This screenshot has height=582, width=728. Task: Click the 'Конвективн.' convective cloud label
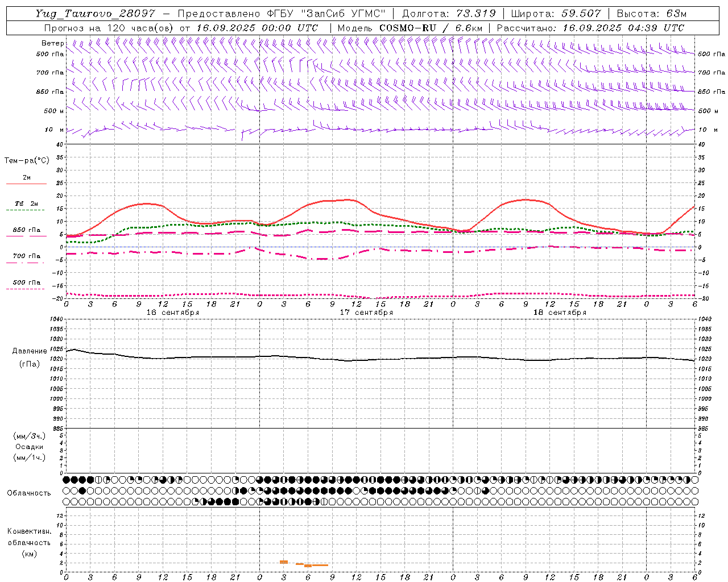(29, 531)
